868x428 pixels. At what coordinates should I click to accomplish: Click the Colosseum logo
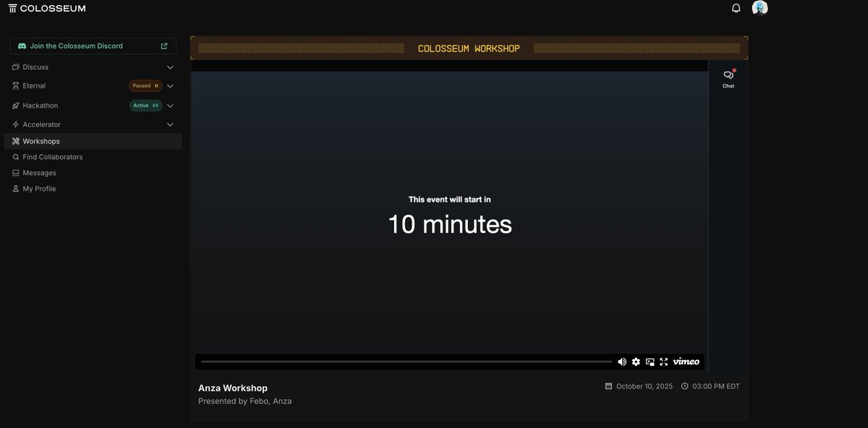tap(46, 8)
